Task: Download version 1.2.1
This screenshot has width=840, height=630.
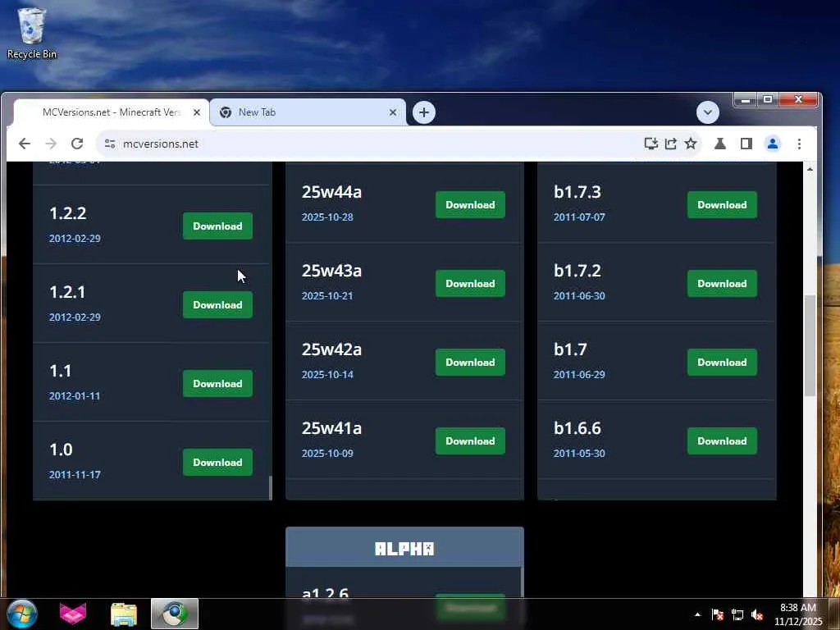Action: (x=217, y=305)
